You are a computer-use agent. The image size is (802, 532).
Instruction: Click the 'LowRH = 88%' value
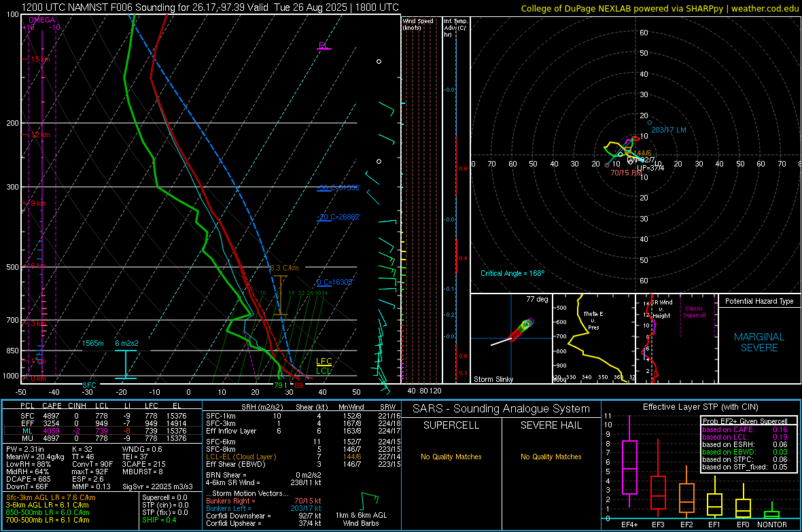pyautogui.click(x=28, y=464)
